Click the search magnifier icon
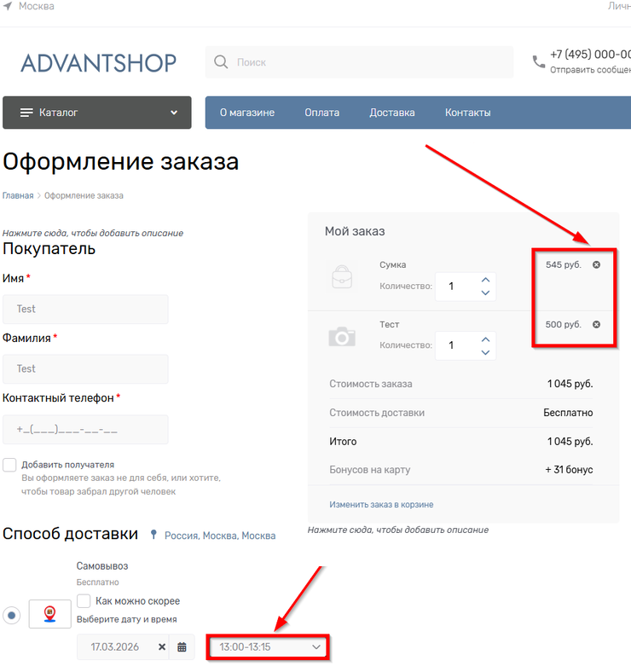The height and width of the screenshot is (672, 631). 221,62
